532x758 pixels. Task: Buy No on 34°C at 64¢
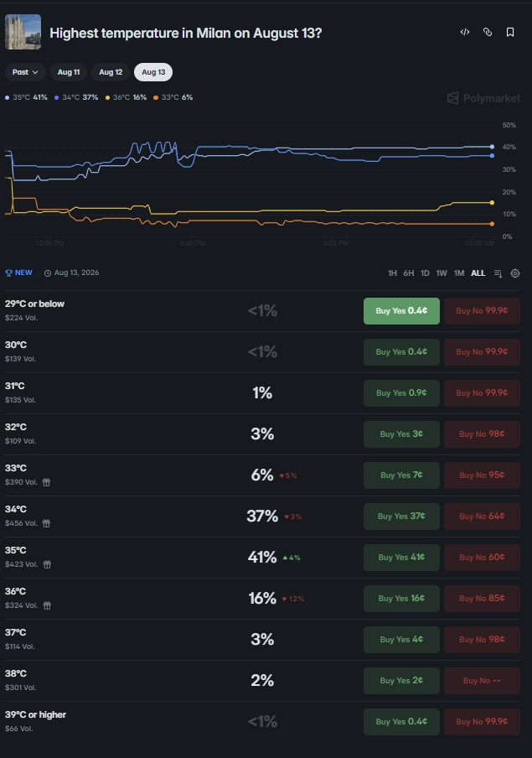pyautogui.click(x=482, y=517)
